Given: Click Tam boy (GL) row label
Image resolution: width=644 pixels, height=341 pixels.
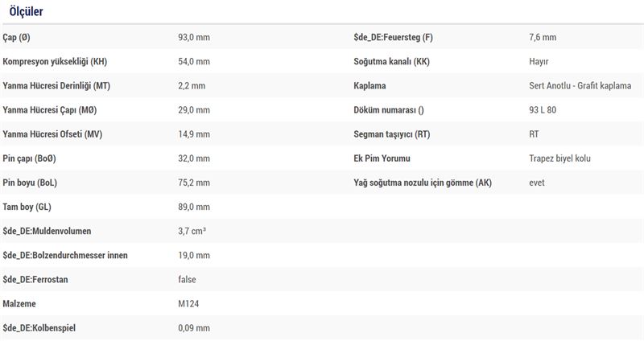Looking at the screenshot, I should (27, 207).
